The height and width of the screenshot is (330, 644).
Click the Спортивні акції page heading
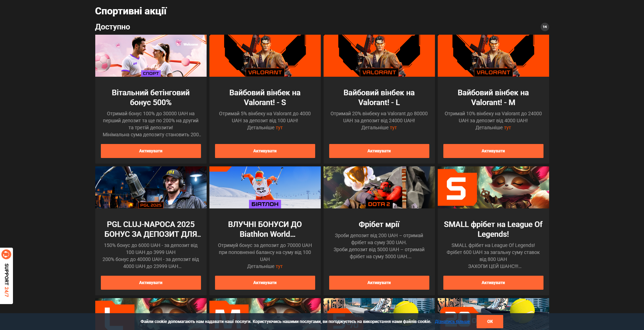[x=131, y=11]
